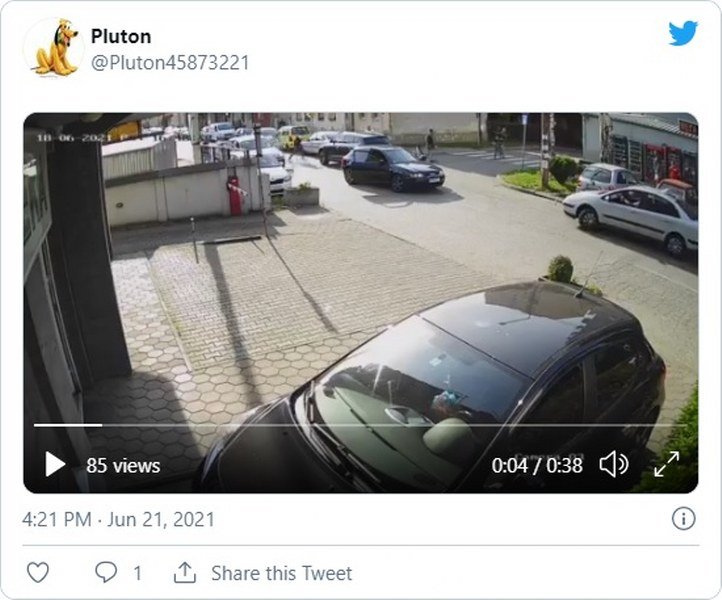Open the Twitter info circle icon
Screen dimensions: 722x600
click(x=683, y=518)
